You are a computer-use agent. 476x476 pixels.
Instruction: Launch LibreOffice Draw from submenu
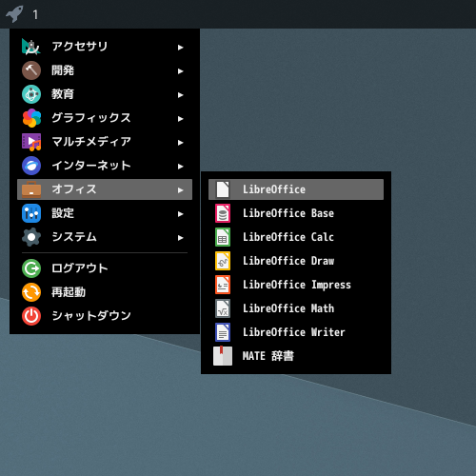296,261
